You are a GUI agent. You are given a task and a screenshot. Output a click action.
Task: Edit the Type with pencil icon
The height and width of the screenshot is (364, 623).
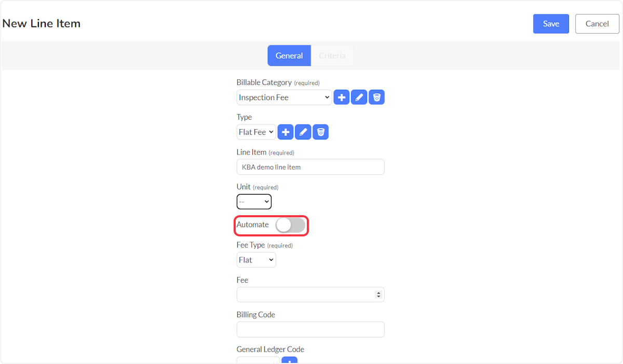pos(303,132)
